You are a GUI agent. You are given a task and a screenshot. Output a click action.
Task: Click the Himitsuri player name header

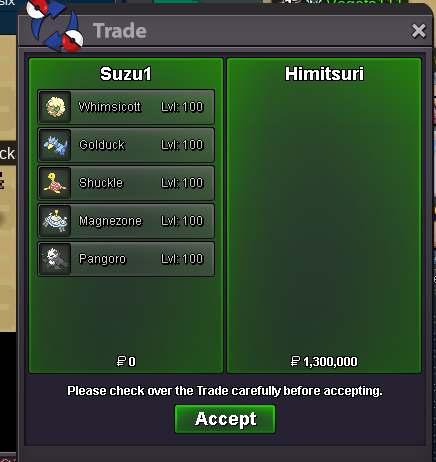point(324,74)
